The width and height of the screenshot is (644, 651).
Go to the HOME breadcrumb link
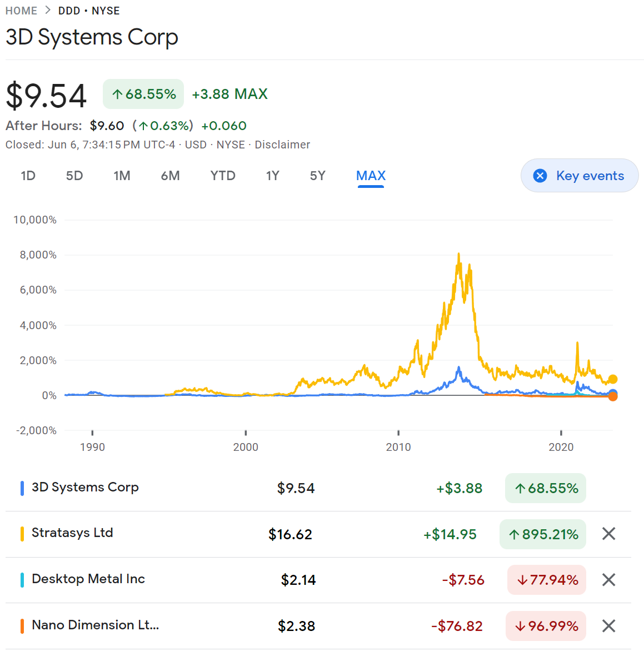click(21, 11)
